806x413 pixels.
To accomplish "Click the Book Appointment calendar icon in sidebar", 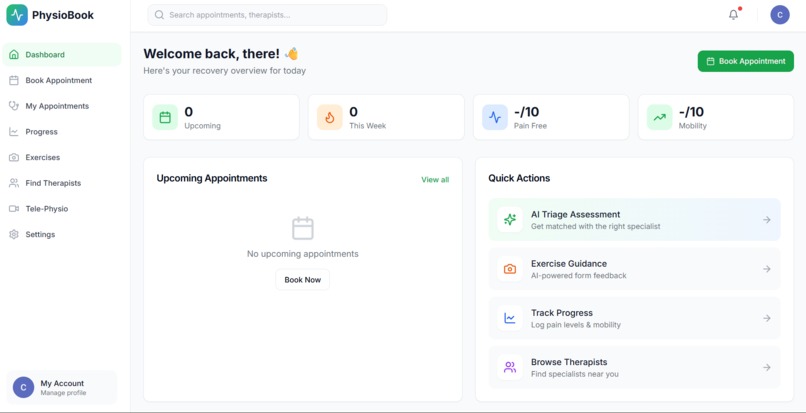I will tap(14, 80).
